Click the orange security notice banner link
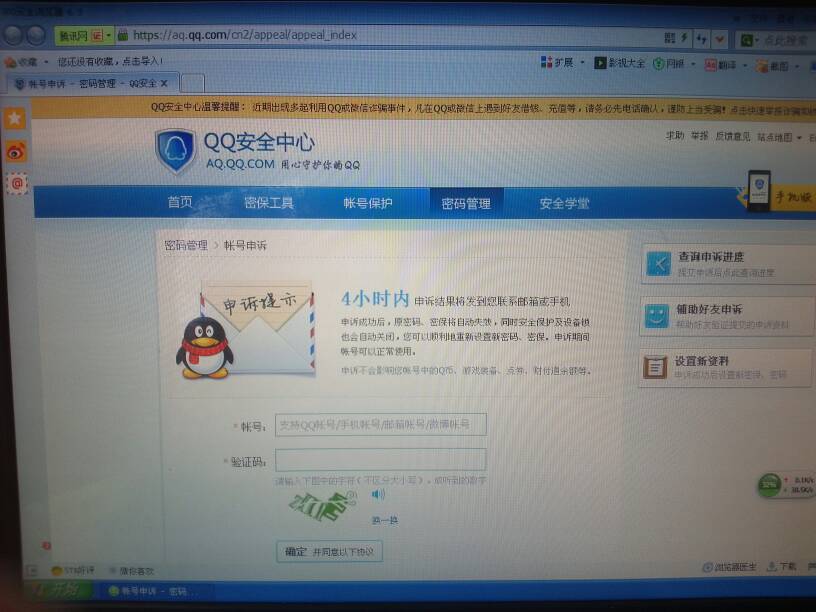Viewport: 816px width, 612px height. [774, 110]
